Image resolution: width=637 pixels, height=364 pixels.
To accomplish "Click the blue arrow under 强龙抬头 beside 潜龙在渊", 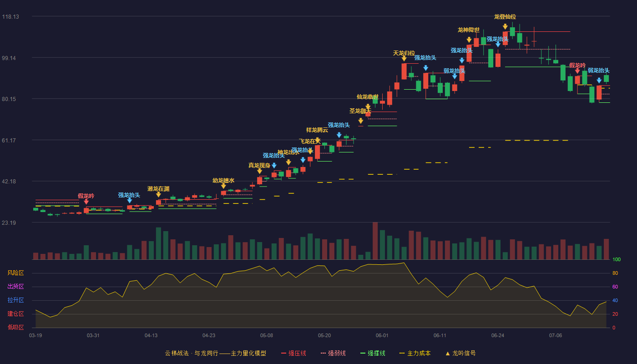I will 130,201.
